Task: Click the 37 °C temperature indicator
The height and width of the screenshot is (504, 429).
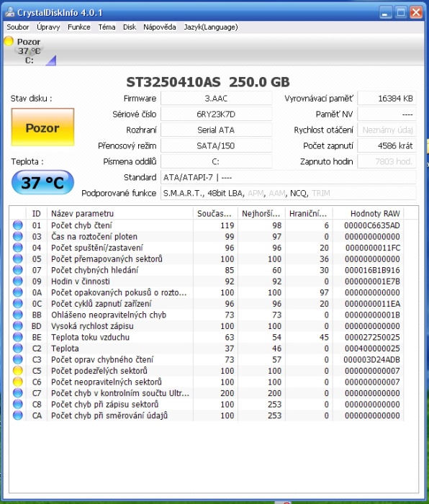Action: click(42, 183)
